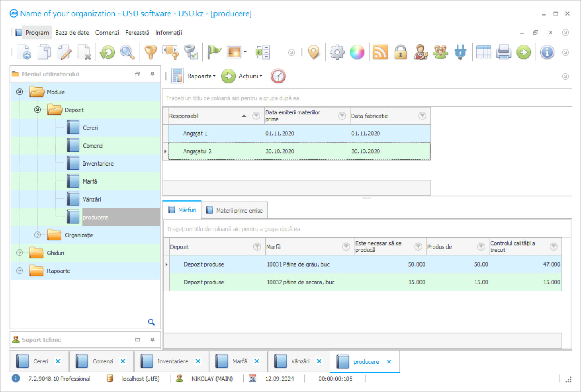The width and height of the screenshot is (581, 392).
Task: Select the Angajat 1 row
Action: pos(195,134)
